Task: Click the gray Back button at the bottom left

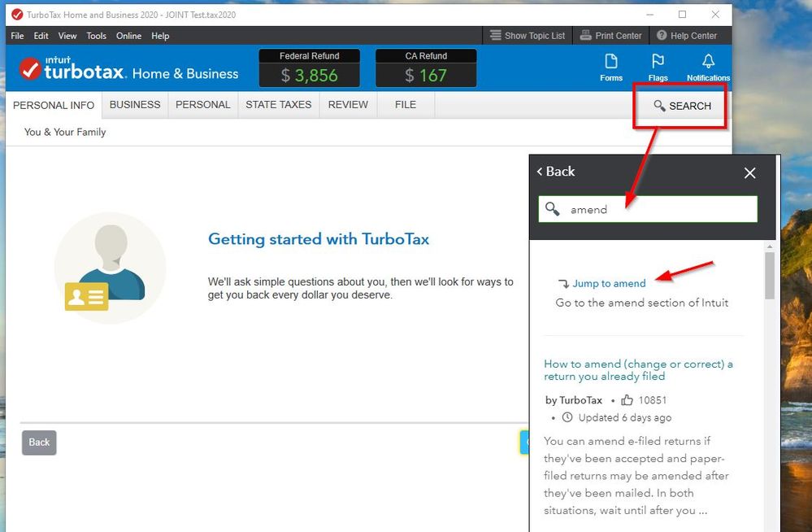Action: pyautogui.click(x=39, y=443)
